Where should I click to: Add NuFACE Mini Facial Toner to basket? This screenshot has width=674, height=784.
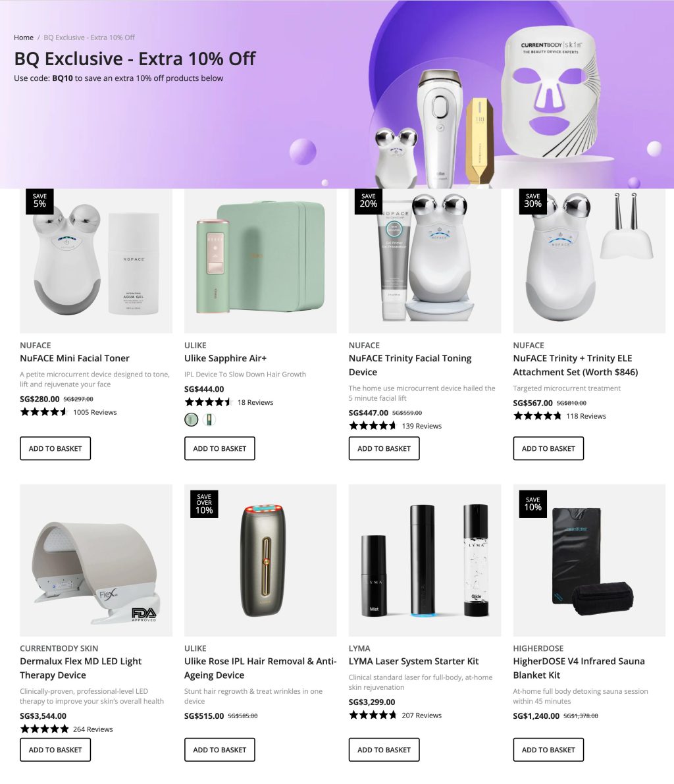click(x=55, y=448)
